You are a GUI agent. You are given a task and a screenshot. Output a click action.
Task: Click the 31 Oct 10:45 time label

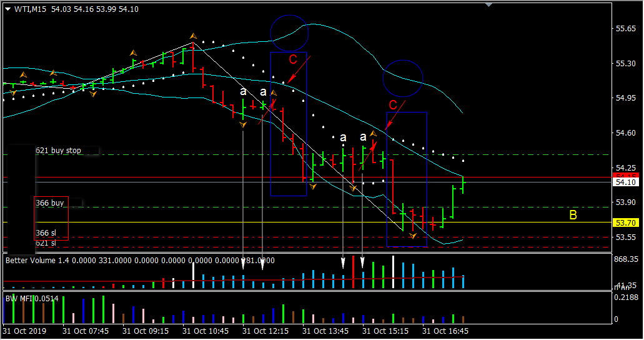tap(206, 331)
